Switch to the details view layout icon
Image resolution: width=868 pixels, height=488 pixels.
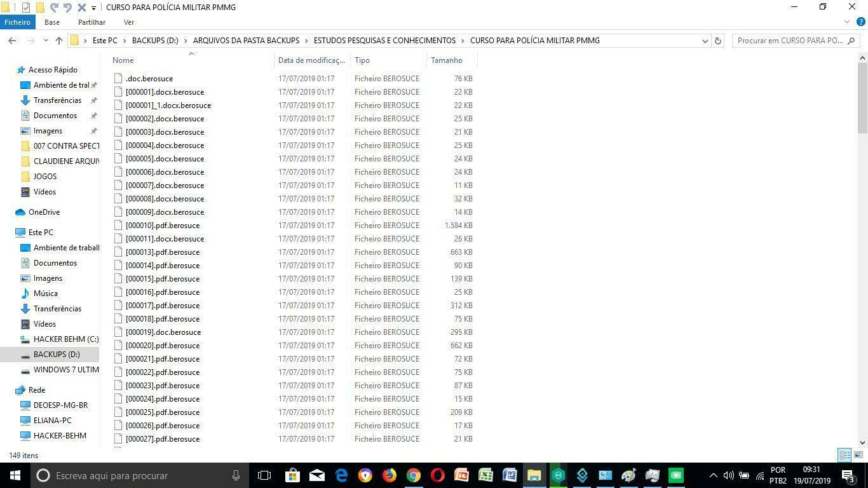844,455
